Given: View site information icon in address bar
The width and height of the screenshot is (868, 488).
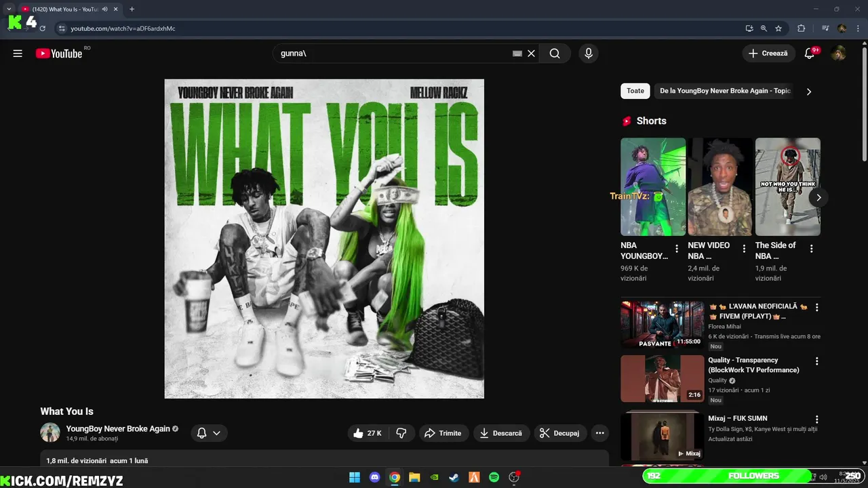Looking at the screenshot, I should pos(62,28).
